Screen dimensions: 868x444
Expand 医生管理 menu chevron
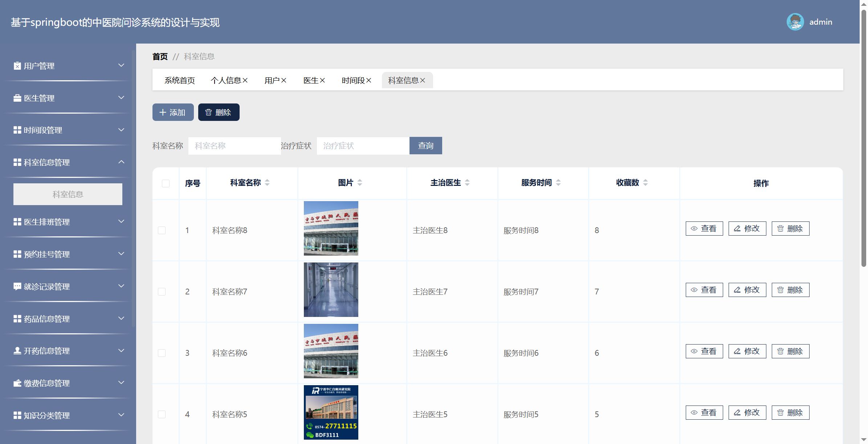tap(121, 98)
